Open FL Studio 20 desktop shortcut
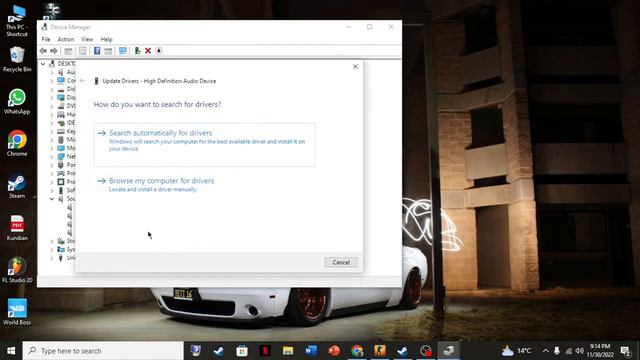 pos(17,270)
